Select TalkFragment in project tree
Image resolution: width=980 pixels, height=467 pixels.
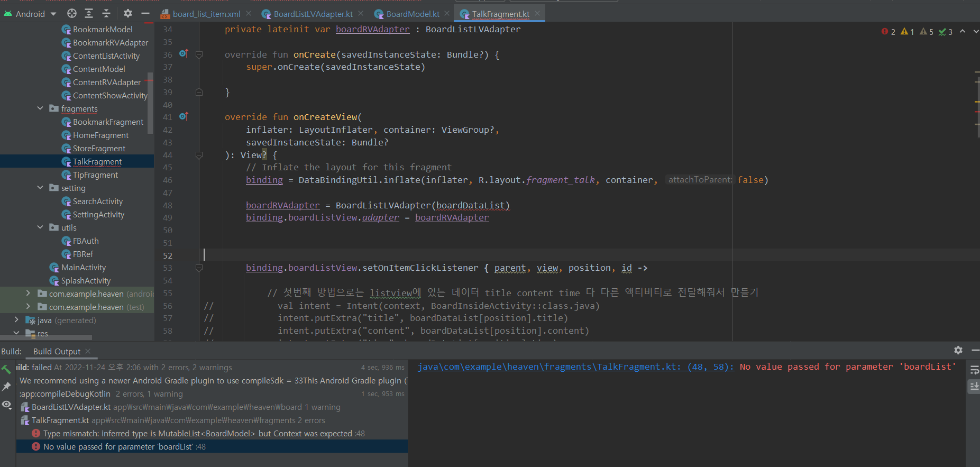pyautogui.click(x=97, y=161)
